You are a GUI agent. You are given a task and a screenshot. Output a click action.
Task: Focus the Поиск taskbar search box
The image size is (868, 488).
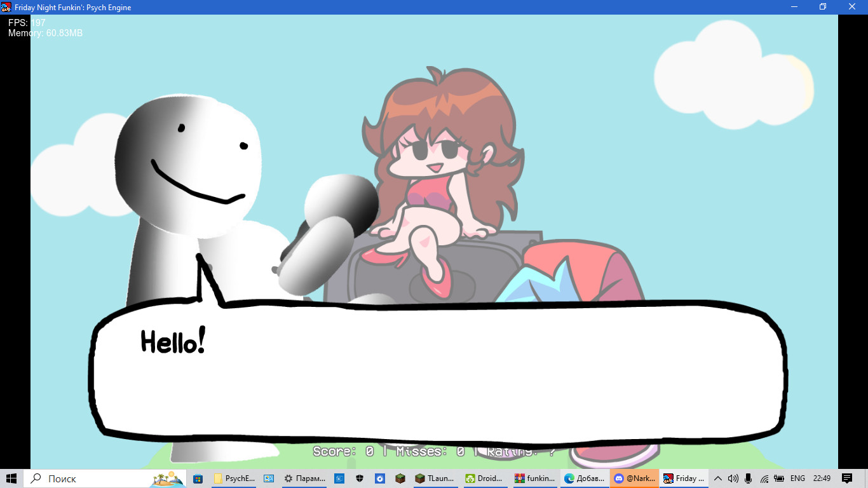coord(105,478)
